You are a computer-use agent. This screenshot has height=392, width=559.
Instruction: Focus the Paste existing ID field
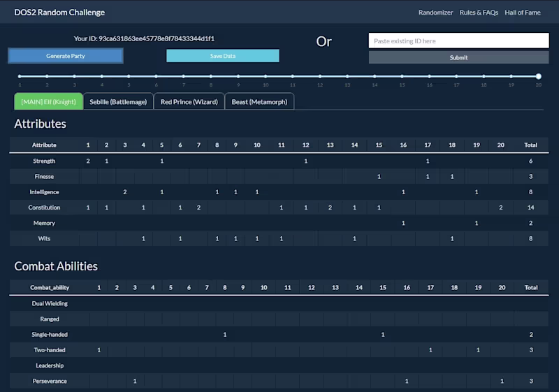tap(458, 41)
